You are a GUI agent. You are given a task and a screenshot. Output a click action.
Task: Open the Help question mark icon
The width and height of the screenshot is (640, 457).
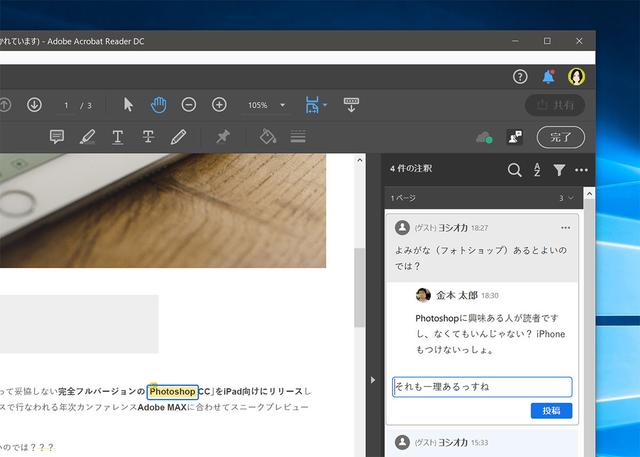point(520,77)
